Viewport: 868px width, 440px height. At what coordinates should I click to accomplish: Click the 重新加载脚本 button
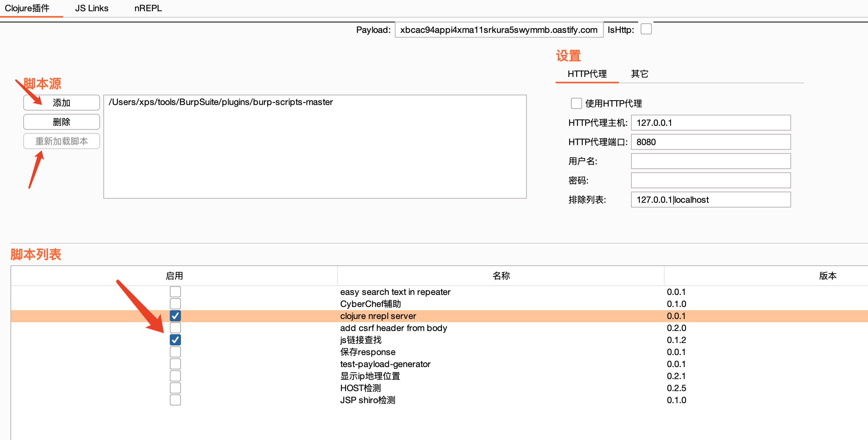point(62,141)
